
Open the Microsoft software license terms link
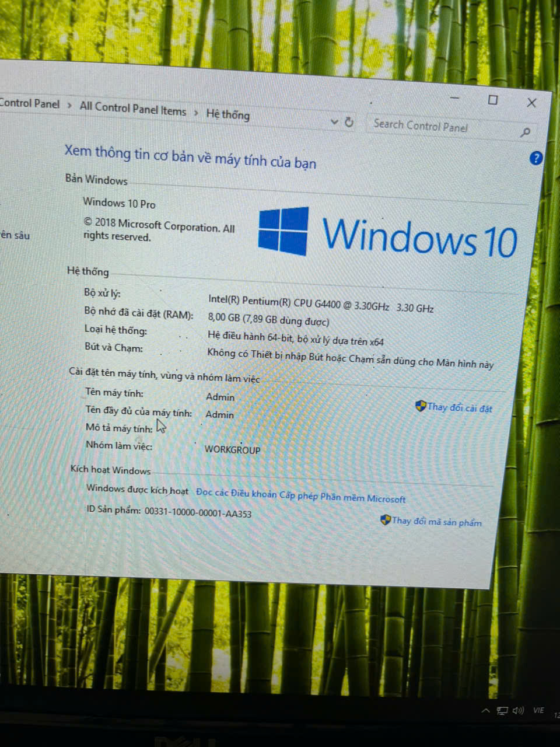click(300, 495)
